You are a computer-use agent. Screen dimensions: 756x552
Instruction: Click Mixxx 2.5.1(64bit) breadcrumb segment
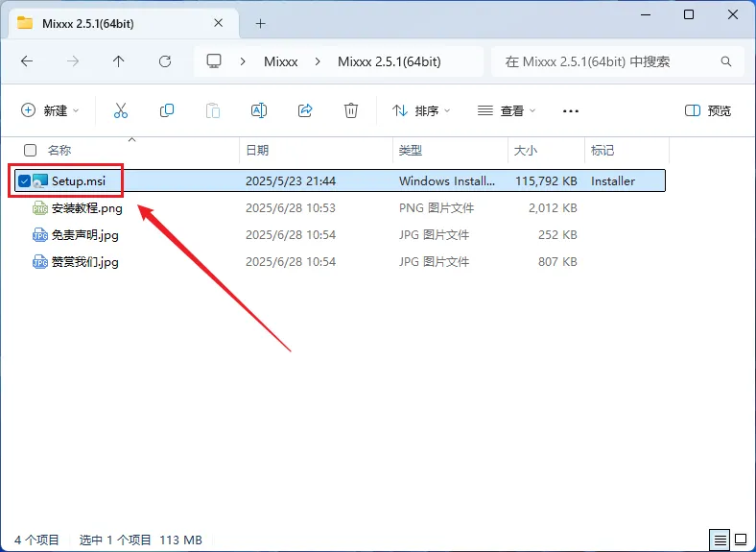point(390,61)
